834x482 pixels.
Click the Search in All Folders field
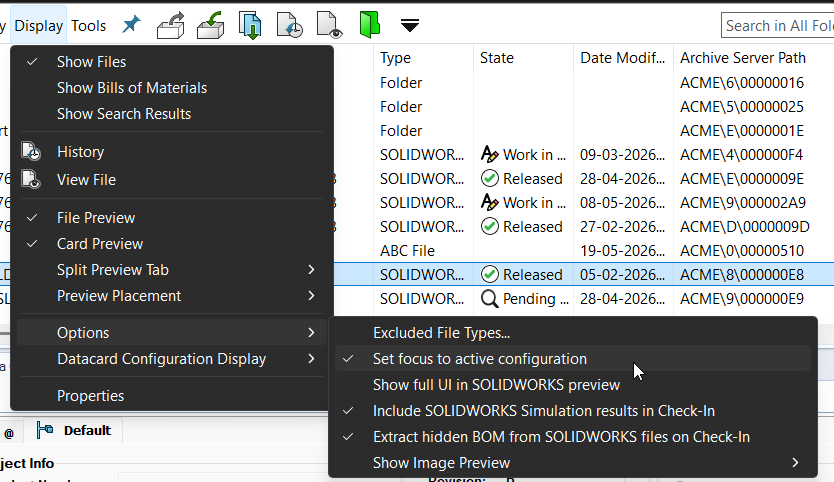pos(778,26)
